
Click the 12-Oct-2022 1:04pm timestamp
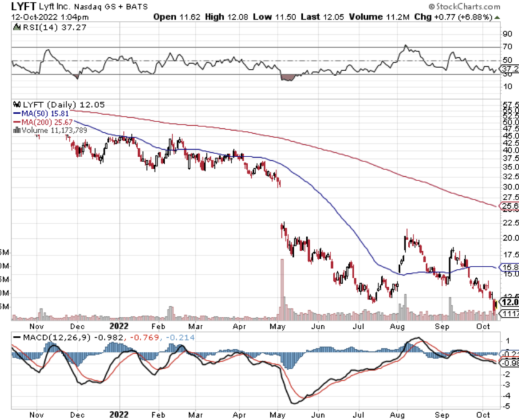pos(38,18)
